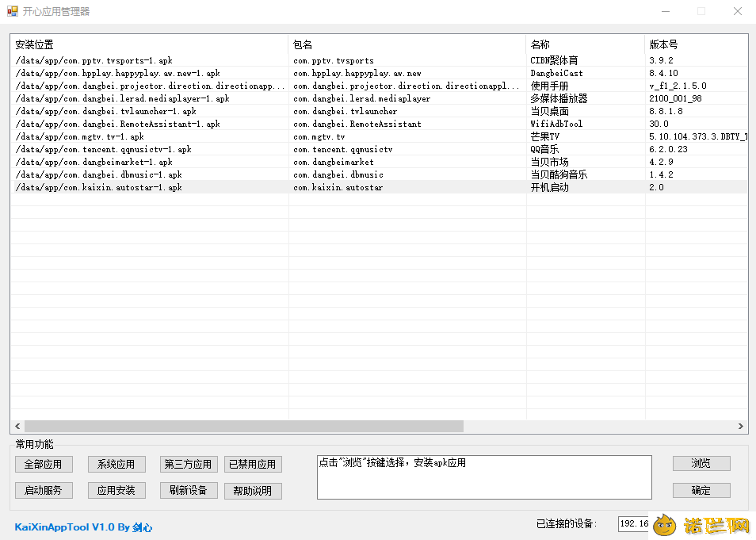List disabled apps with 已禁用应用
The image size is (756, 540).
click(x=253, y=464)
